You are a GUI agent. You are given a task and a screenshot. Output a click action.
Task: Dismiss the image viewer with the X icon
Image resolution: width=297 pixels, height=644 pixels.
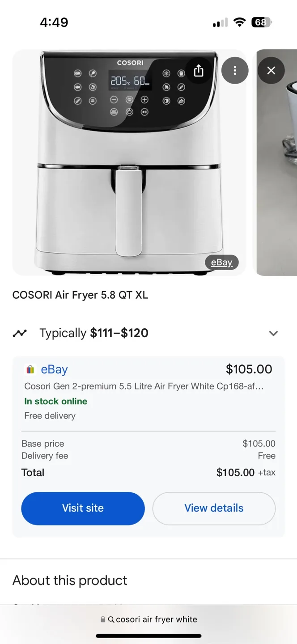pos(271,70)
